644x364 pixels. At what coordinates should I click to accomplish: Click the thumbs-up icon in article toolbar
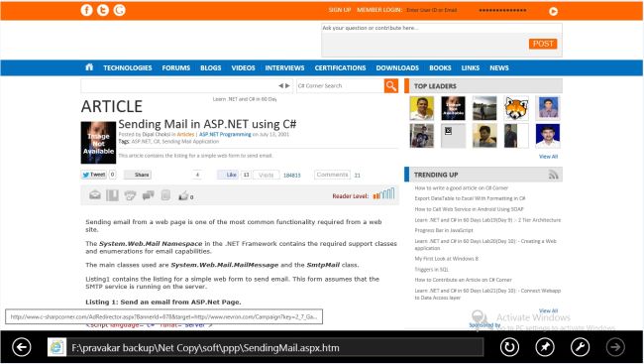coord(183,195)
